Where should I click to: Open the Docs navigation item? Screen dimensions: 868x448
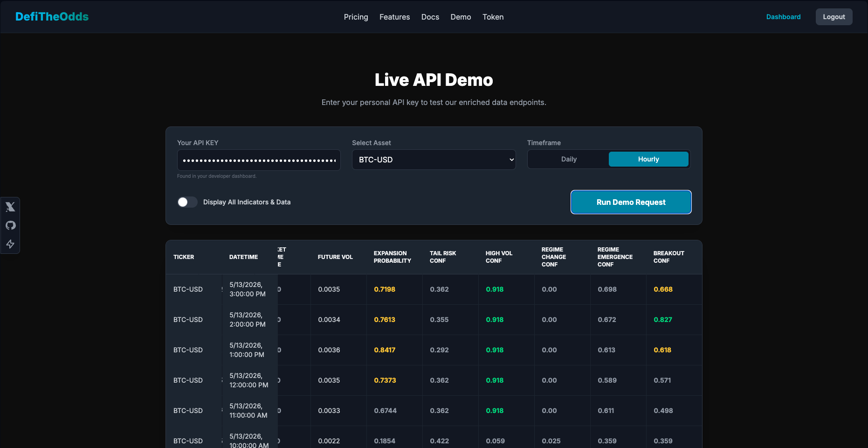tap(430, 17)
